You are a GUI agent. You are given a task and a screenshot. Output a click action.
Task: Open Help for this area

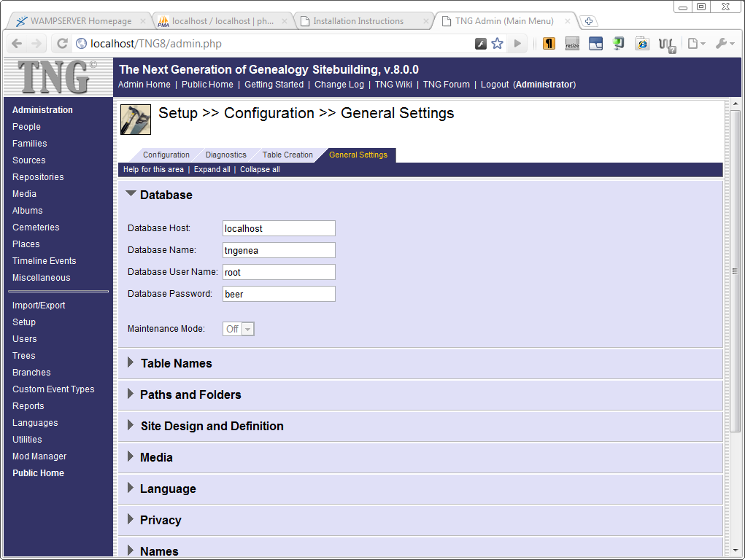click(x=153, y=170)
